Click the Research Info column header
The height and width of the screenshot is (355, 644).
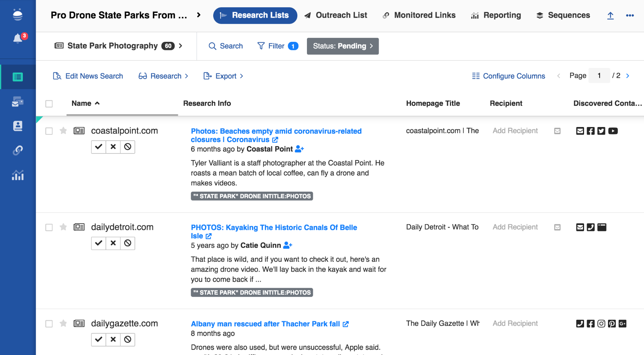207,104
